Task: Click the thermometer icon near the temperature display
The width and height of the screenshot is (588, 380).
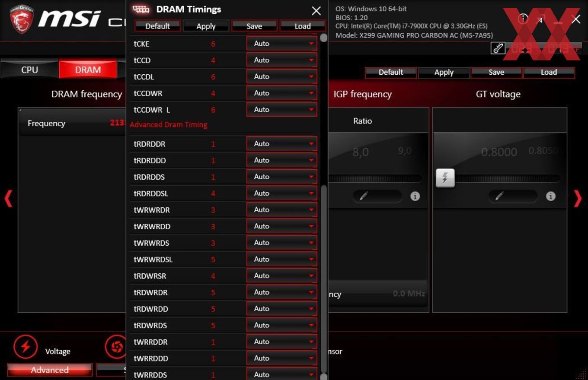Action: [x=498, y=48]
